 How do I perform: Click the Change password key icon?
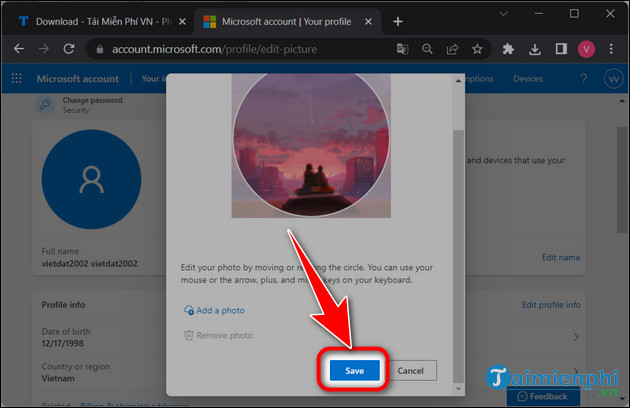click(x=45, y=105)
